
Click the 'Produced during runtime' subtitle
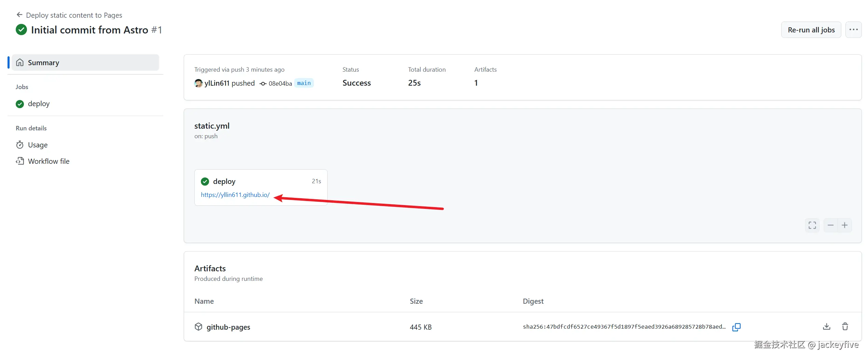(x=229, y=278)
